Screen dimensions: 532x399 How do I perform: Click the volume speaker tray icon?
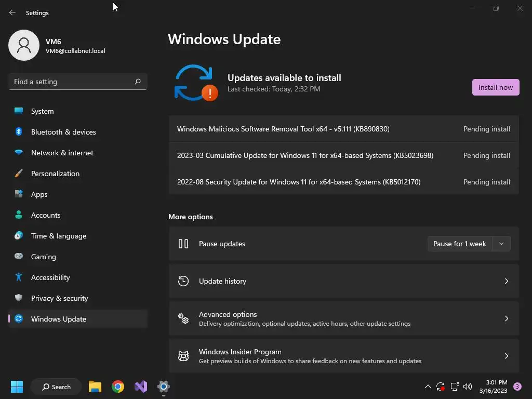[x=468, y=387]
